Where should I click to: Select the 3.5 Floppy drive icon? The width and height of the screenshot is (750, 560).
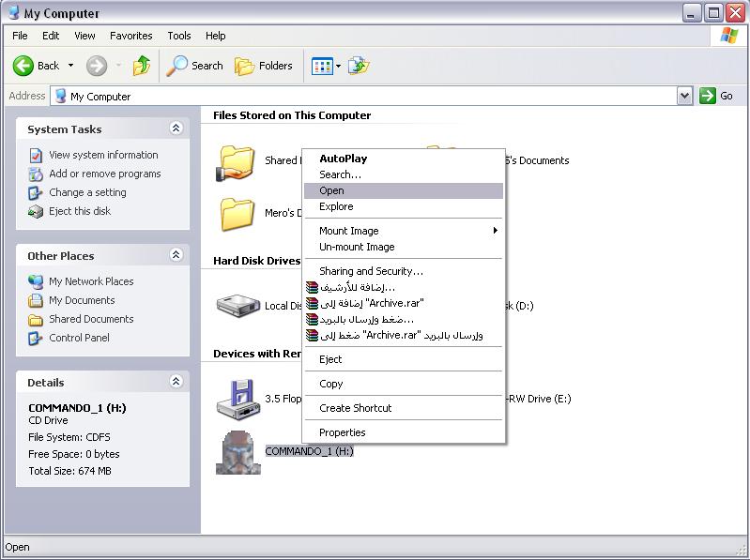(x=238, y=399)
